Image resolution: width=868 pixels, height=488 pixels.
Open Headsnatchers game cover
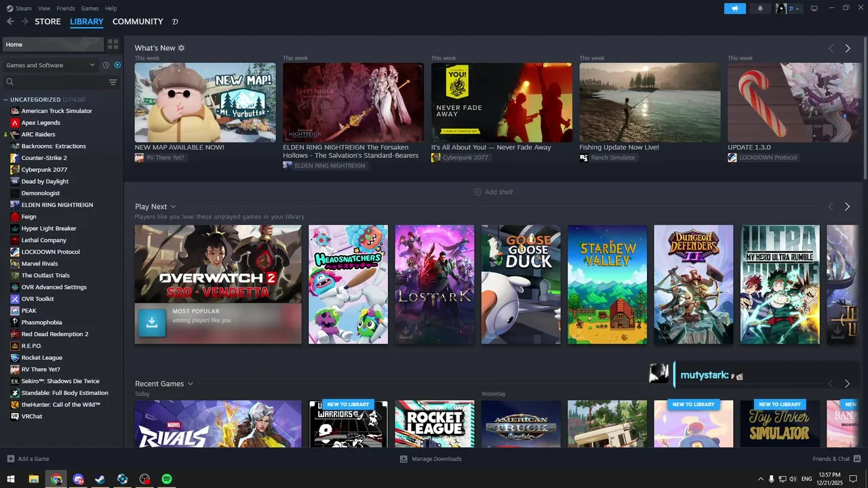[348, 285]
